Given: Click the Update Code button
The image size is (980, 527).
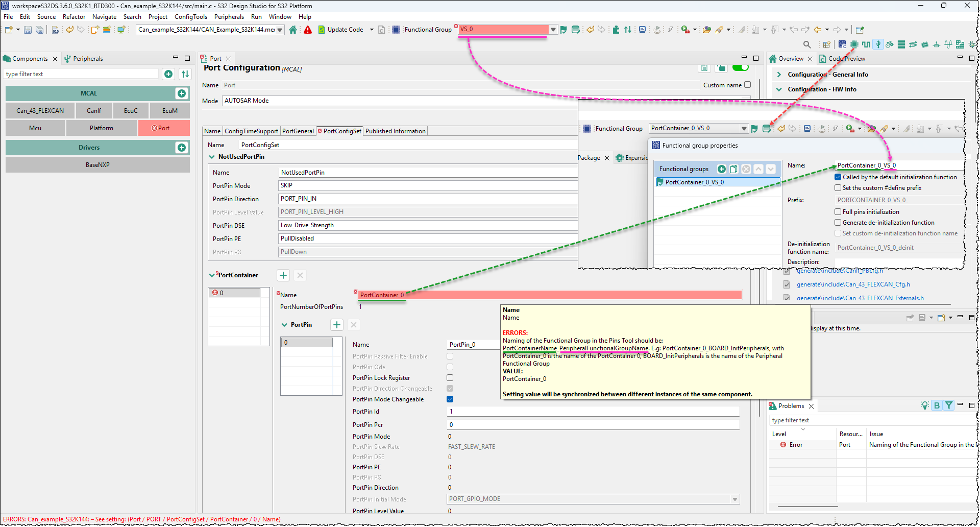Looking at the screenshot, I should [340, 30].
